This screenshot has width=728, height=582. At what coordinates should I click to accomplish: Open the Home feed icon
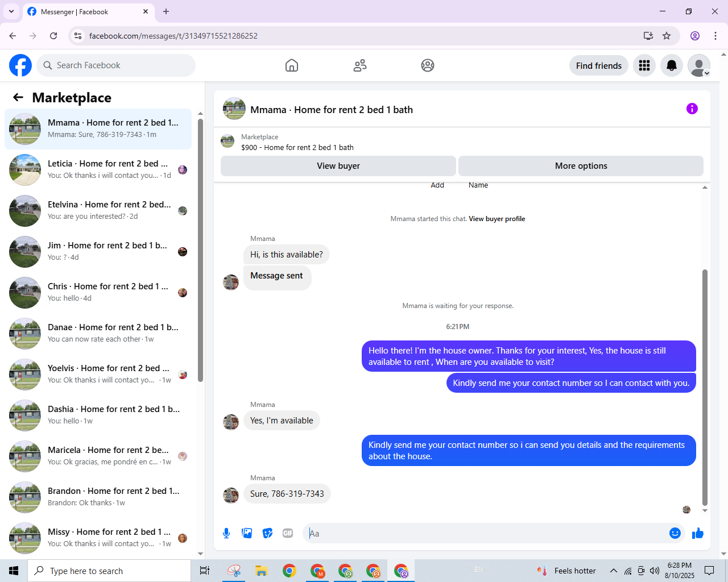pos(292,65)
